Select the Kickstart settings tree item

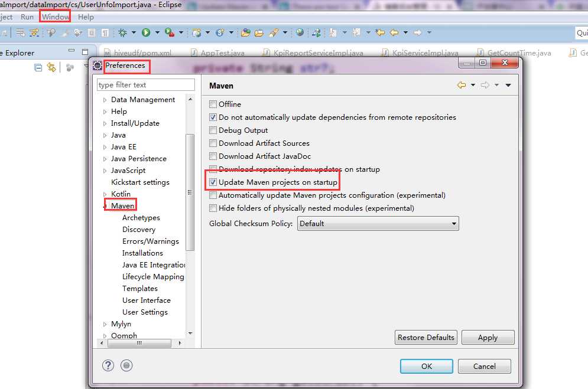pyautogui.click(x=140, y=182)
